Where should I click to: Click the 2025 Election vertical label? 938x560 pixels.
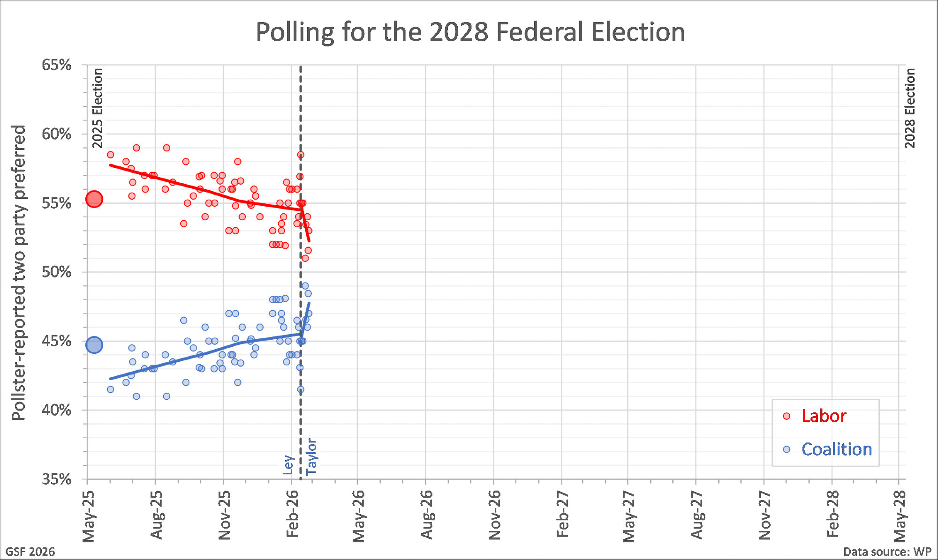pyautogui.click(x=97, y=108)
